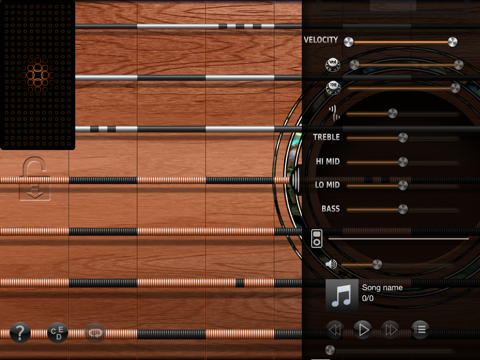The height and width of the screenshot is (360, 480).
Task: Click the speaker volume icon
Action: coord(331,264)
